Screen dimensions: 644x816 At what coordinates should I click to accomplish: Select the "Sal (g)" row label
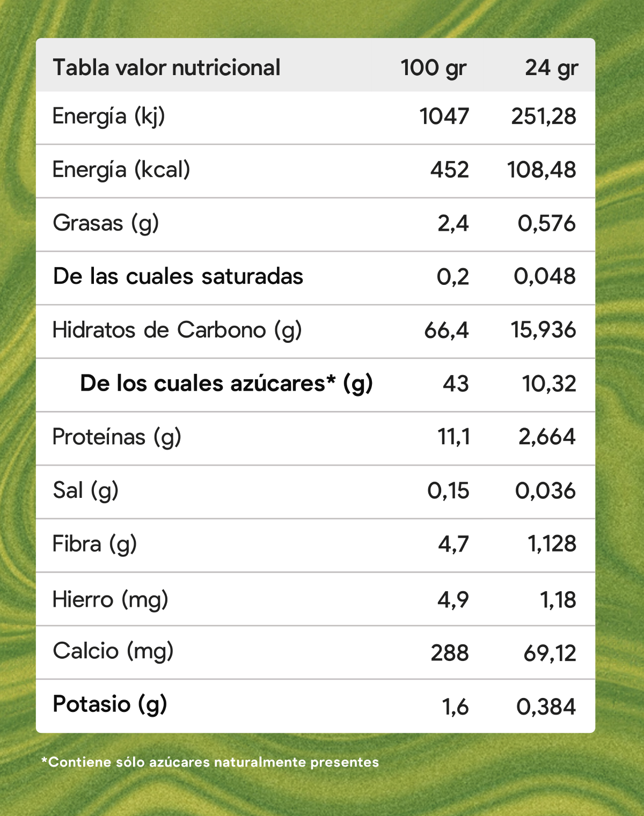pos(85,490)
